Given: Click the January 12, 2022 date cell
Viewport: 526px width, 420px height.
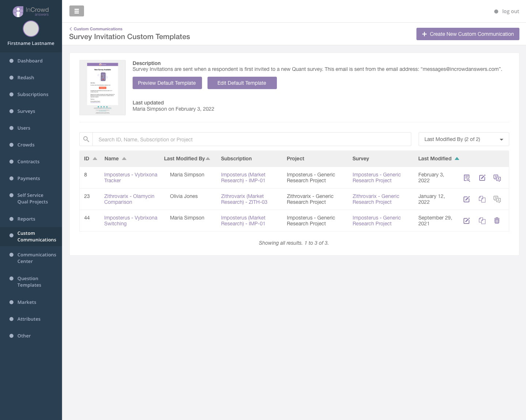Looking at the screenshot, I should 431,199.
